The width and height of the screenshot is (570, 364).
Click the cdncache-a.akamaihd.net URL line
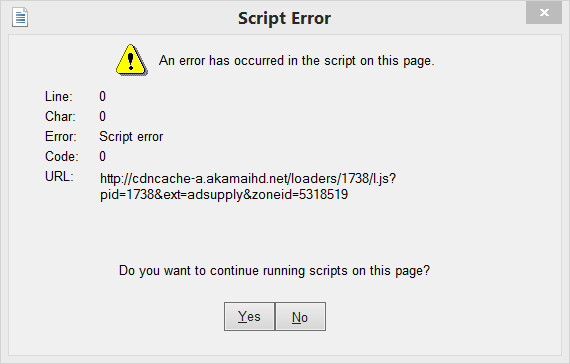248,179
